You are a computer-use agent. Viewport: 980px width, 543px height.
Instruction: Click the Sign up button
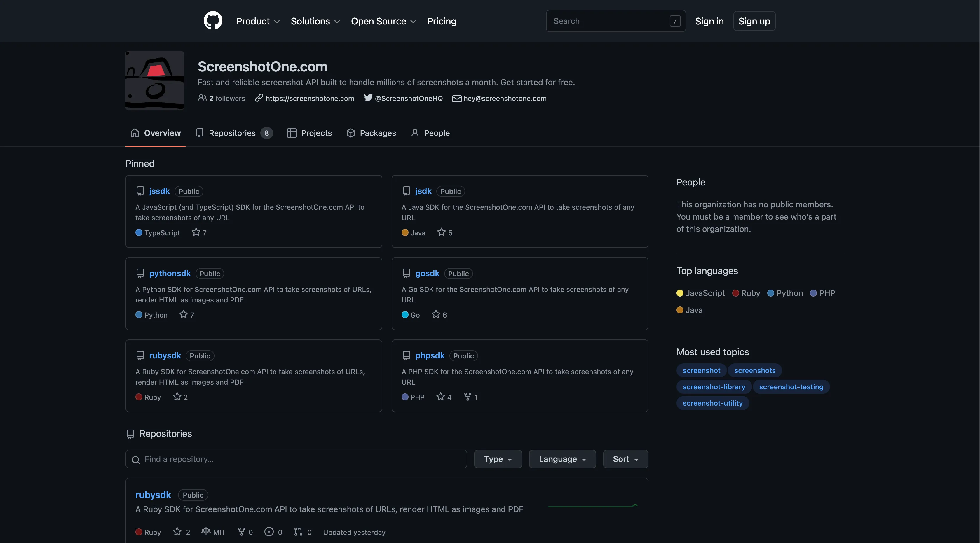[754, 21]
